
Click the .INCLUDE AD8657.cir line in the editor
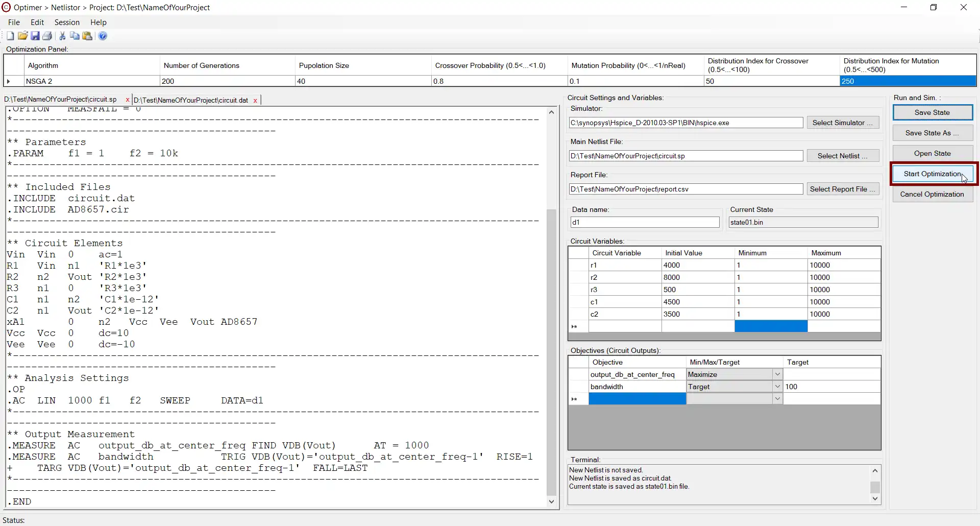[68, 209]
